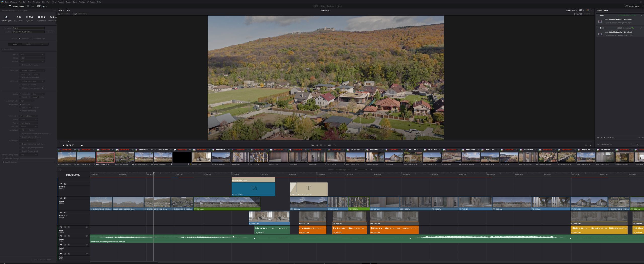Click the File Name input field
644x264 pixels.
[x=28, y=28]
